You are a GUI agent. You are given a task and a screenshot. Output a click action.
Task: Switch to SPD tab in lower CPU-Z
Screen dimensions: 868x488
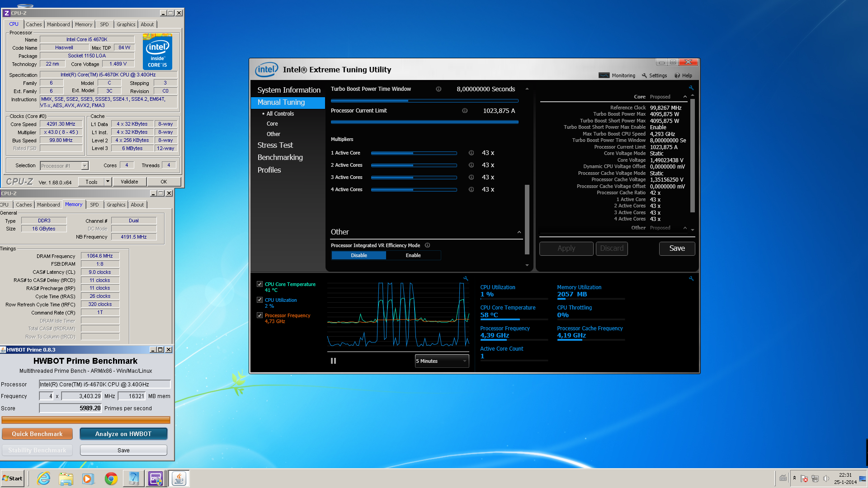click(94, 205)
